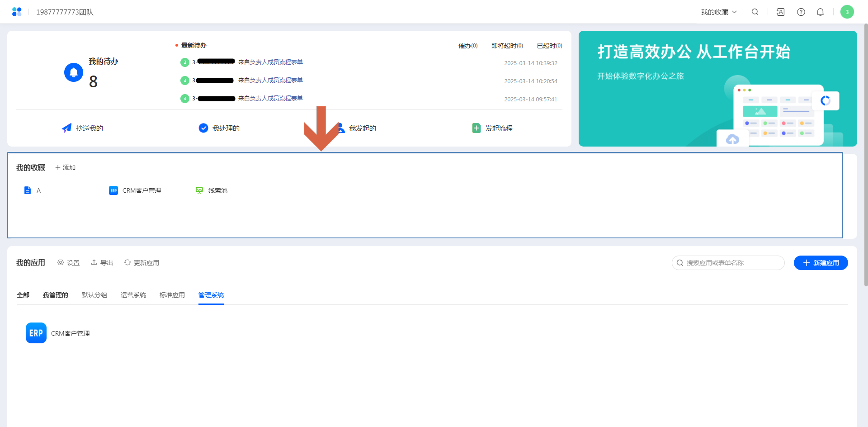868x427 pixels.
Task: Select the 运营系统 tab
Action: 133,295
